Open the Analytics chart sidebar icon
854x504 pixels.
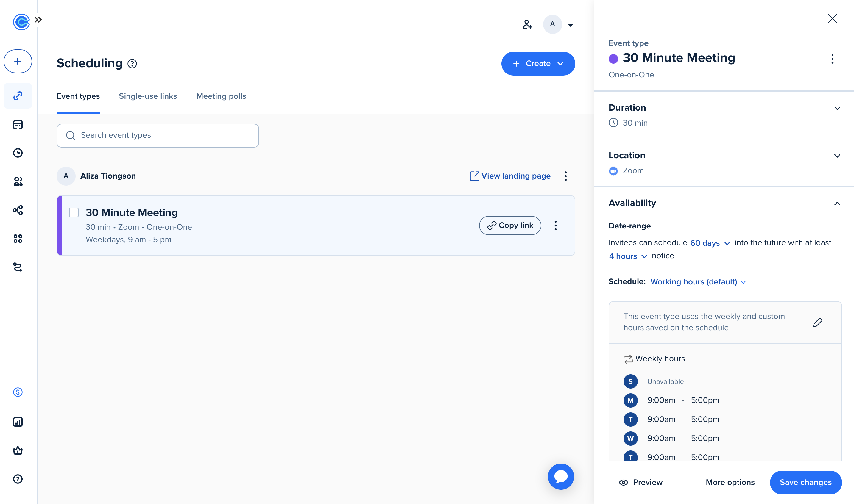[18, 422]
